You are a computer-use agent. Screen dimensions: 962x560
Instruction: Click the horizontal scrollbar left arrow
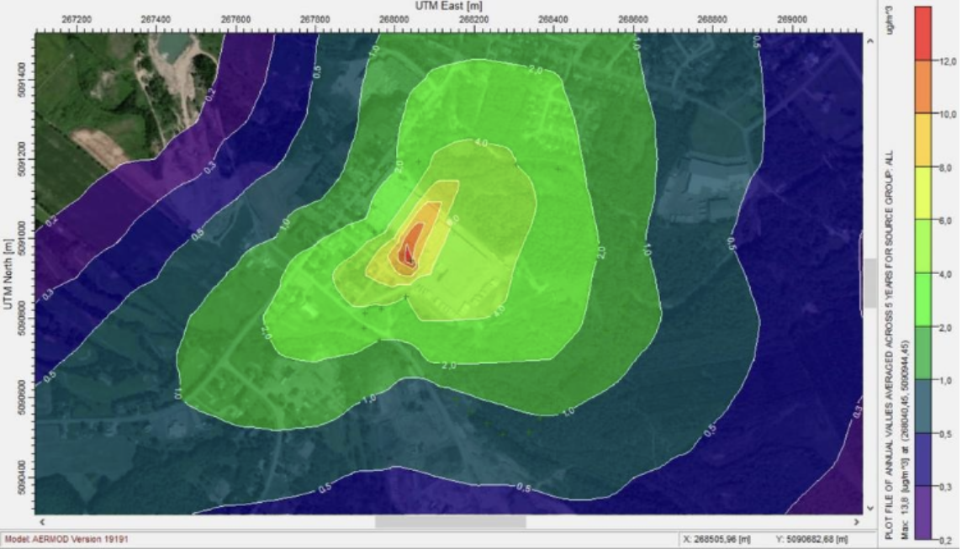click(42, 522)
